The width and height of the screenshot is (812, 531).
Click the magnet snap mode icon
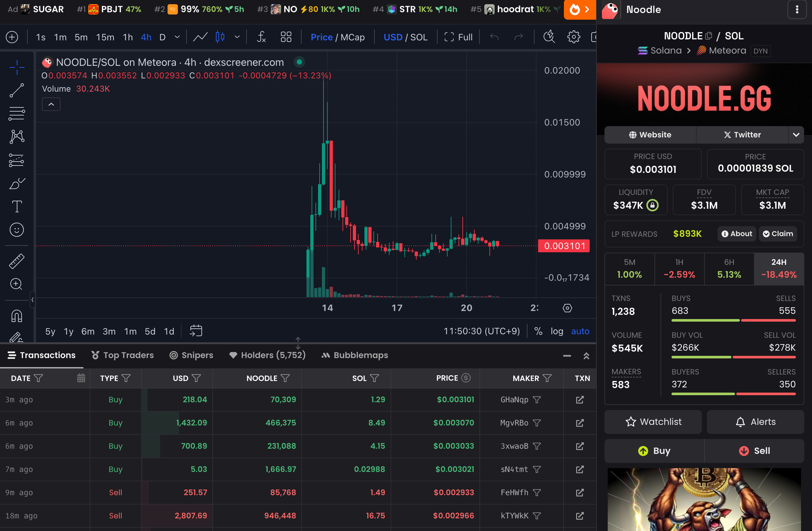16,316
